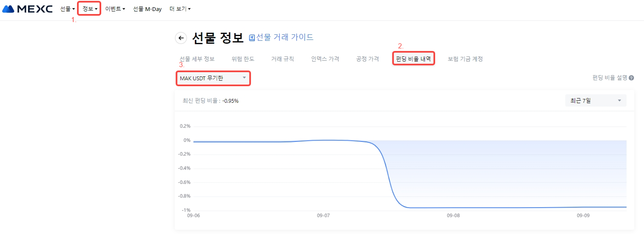Open the 최근 7일 period dropdown
Screen dimensions: 644x234
(x=595, y=101)
